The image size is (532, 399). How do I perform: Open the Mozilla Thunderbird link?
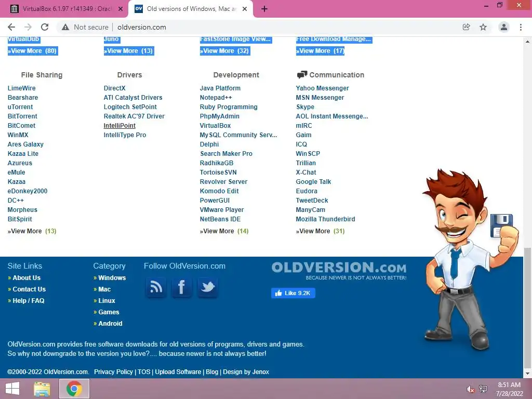click(x=325, y=219)
